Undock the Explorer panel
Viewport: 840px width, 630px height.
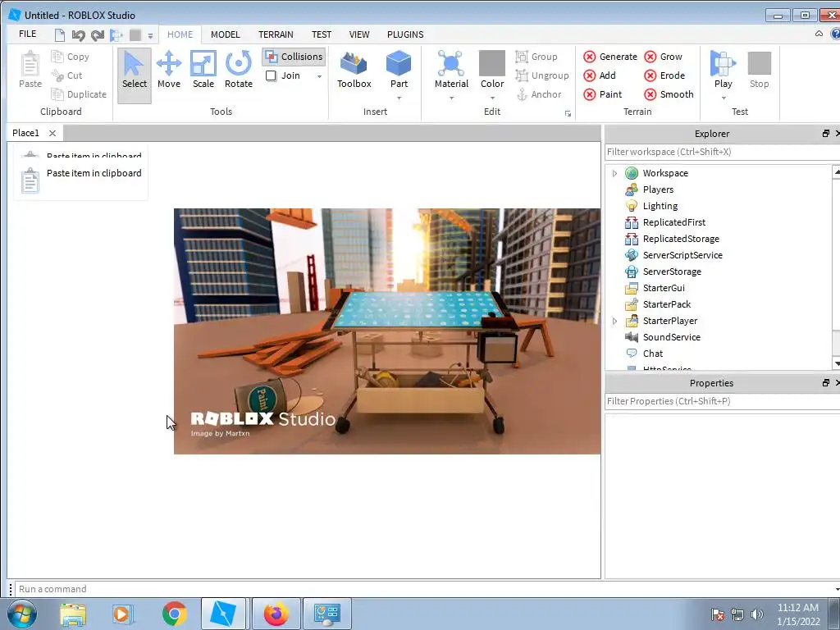point(825,134)
